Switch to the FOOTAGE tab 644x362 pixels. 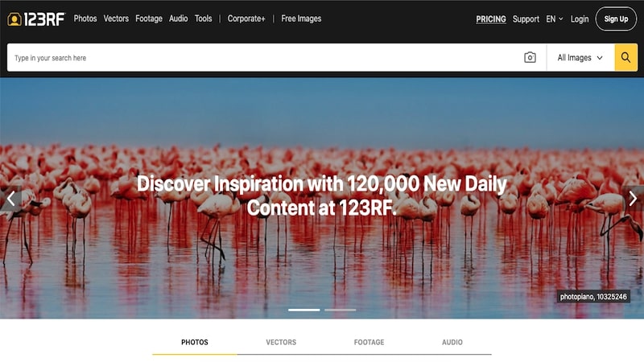click(369, 343)
